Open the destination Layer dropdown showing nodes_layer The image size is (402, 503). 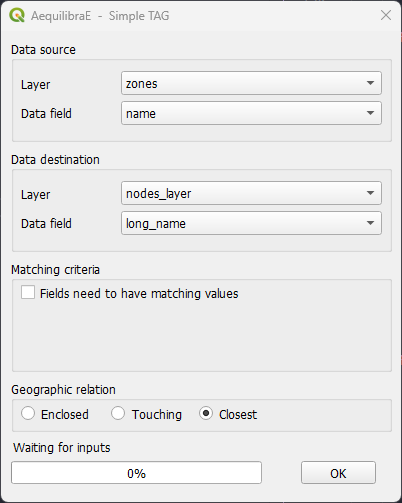(251, 193)
